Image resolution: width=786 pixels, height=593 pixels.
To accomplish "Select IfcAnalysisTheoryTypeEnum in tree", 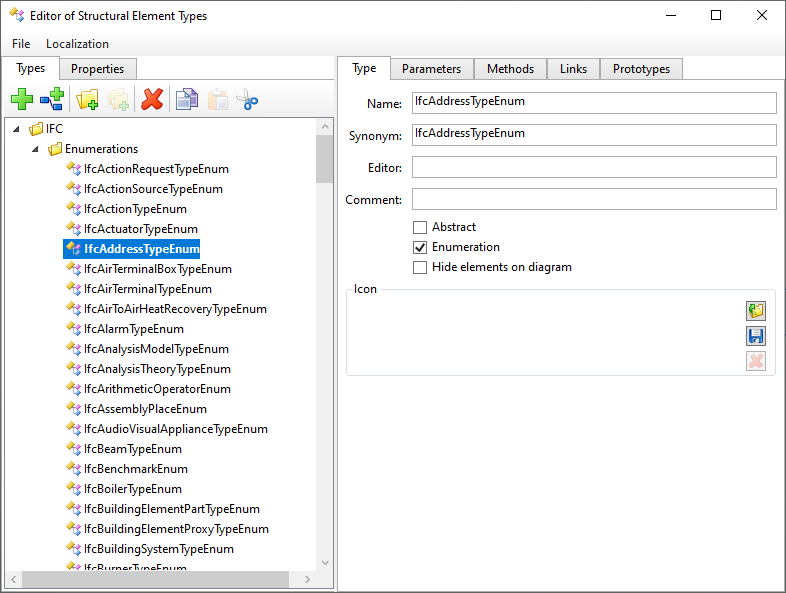I will pos(157,369).
